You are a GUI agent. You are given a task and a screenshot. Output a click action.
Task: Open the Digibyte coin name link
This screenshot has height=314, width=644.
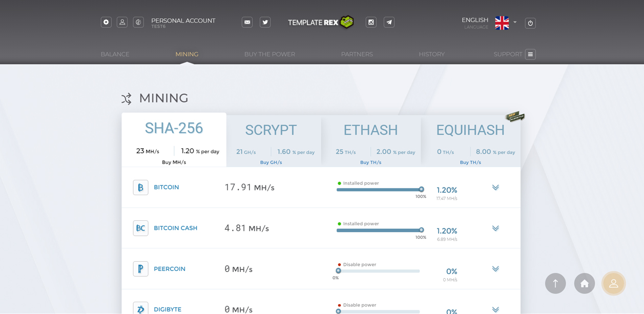(x=168, y=309)
